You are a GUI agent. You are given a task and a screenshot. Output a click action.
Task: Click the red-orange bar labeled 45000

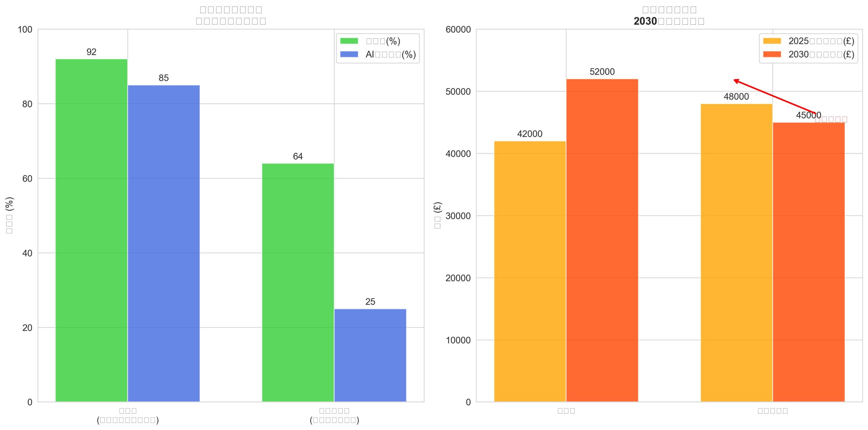[808, 262]
